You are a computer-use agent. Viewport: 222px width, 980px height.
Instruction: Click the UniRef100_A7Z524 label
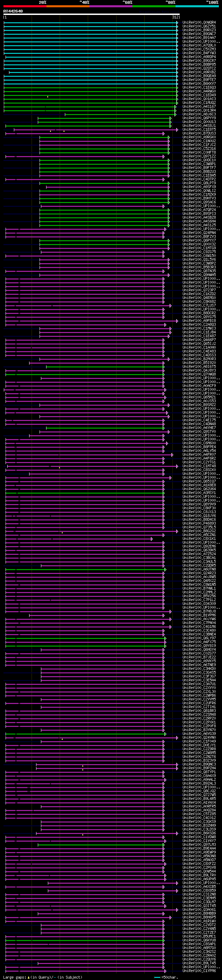(x=199, y=554)
